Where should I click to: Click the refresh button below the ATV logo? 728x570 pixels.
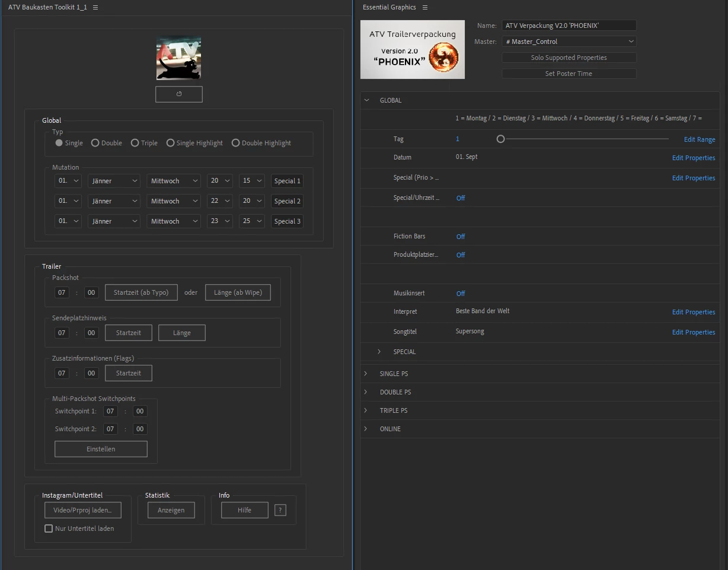click(x=179, y=94)
